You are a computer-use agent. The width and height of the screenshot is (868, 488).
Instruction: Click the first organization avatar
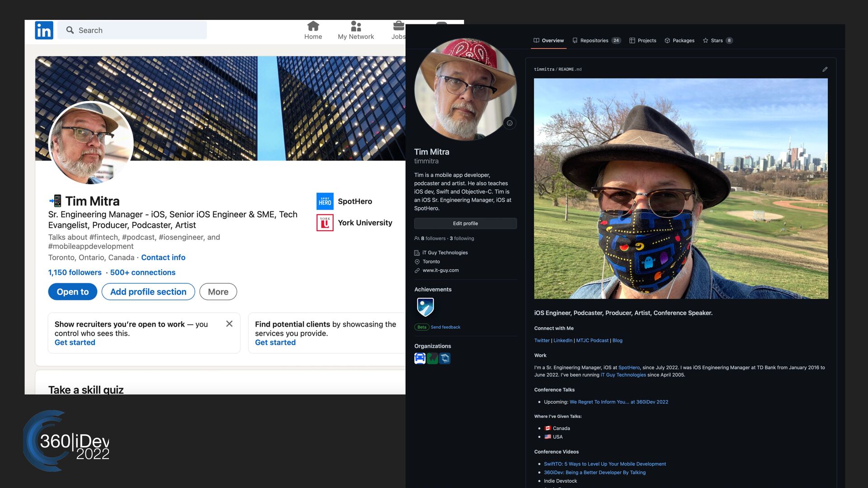pyautogui.click(x=420, y=358)
